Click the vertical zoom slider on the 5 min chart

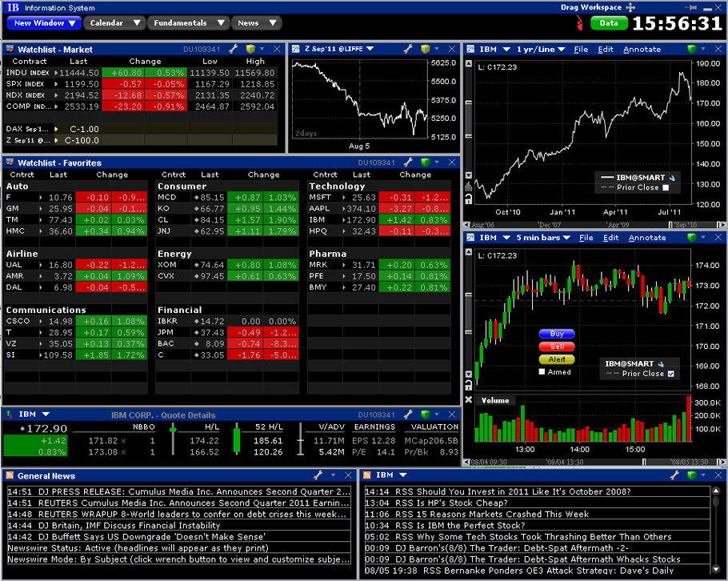click(469, 314)
